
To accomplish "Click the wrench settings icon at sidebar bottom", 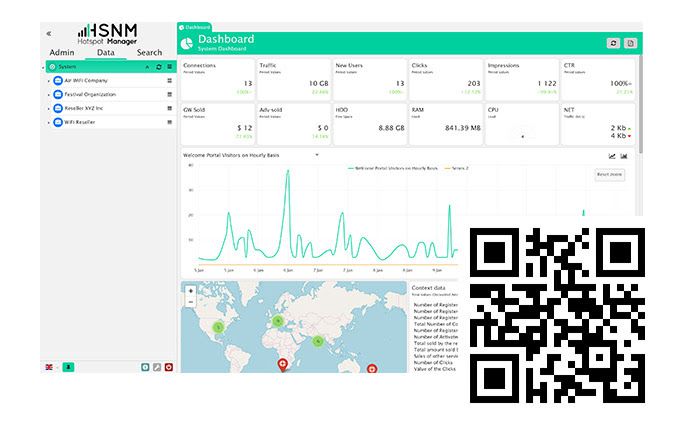I will (x=157, y=367).
